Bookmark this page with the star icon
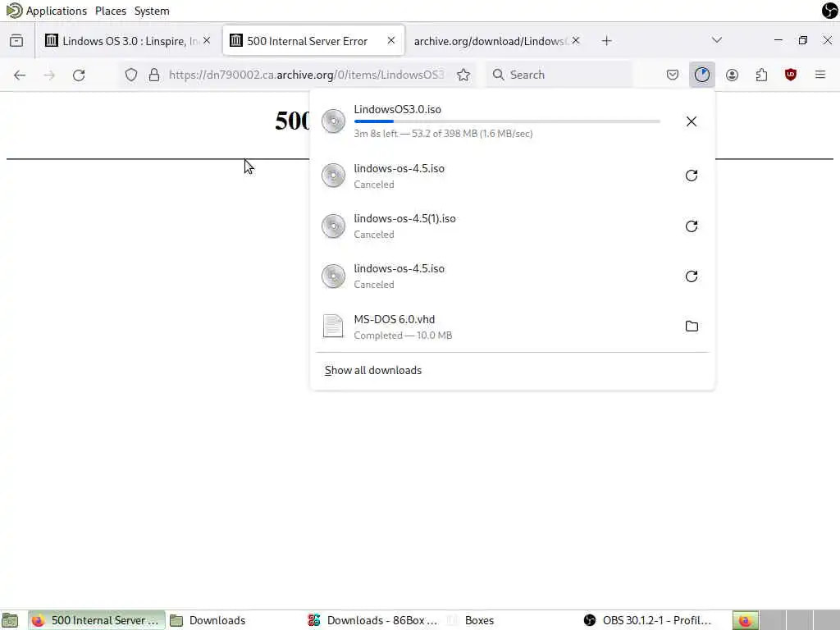The width and height of the screenshot is (840, 630). pos(463,75)
